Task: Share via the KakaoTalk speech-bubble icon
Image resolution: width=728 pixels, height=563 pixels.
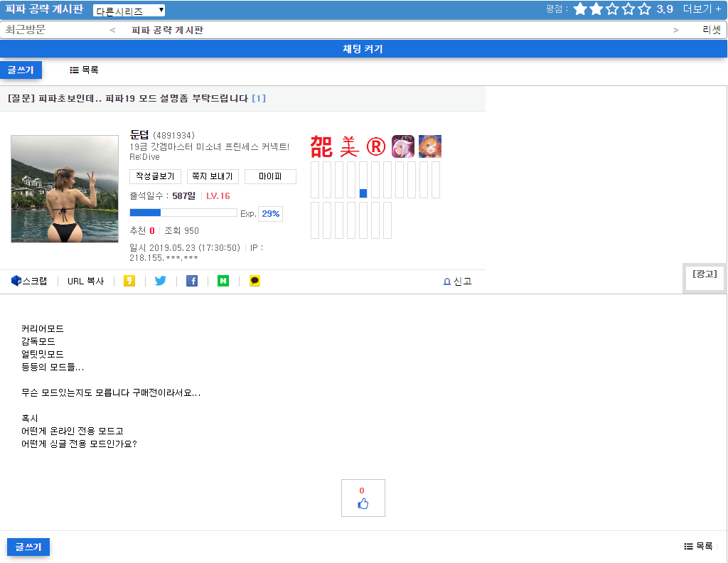Action: coord(253,281)
